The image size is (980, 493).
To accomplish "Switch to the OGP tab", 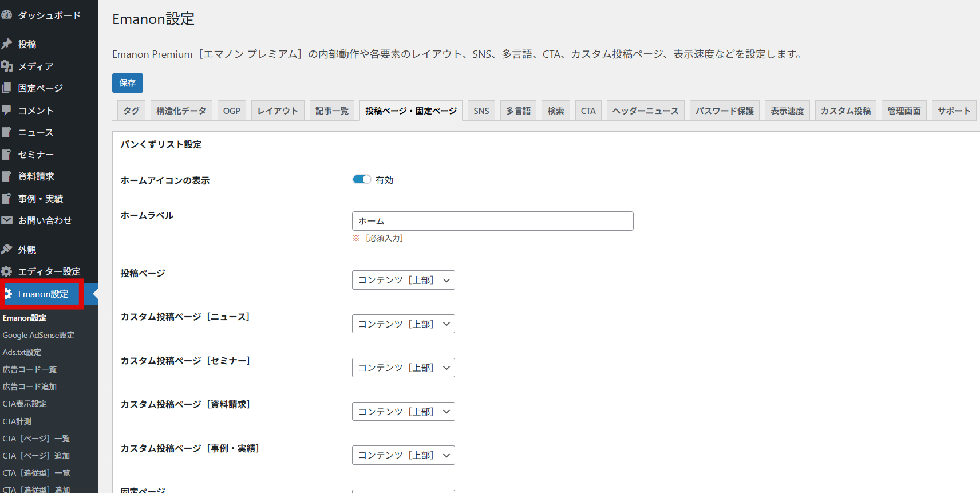I will coord(231,111).
